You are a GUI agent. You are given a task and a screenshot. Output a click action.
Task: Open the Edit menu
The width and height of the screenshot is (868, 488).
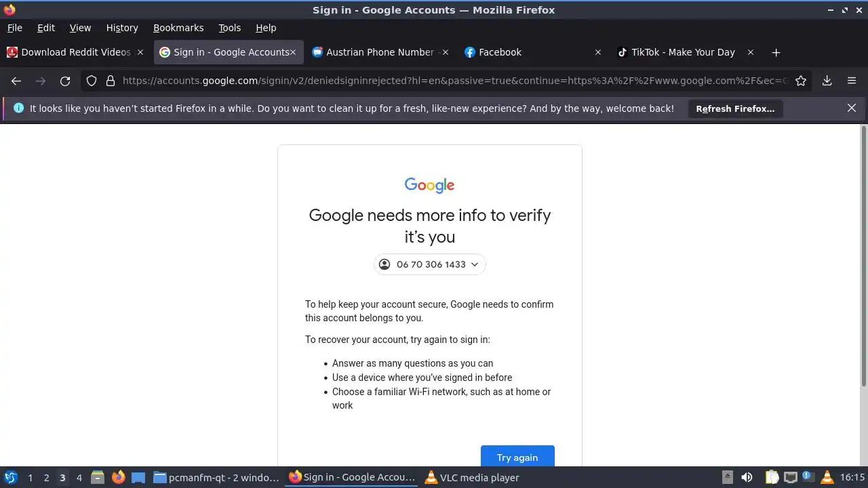click(x=46, y=28)
